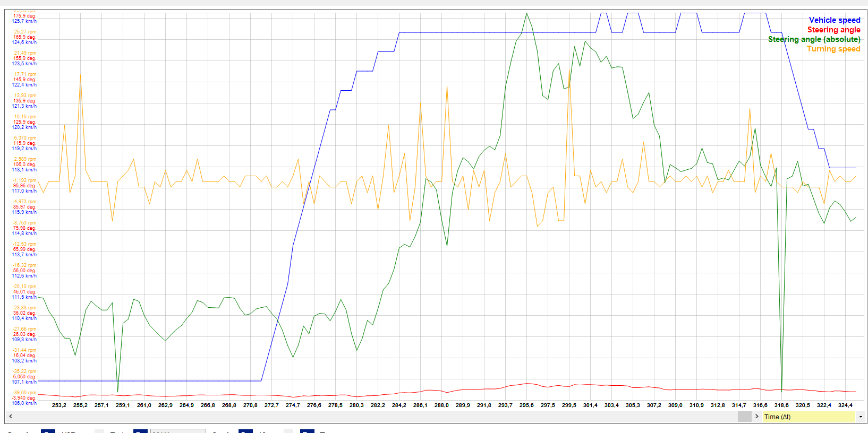Select the red Steering angle legend entry
The image size is (868, 433).
pyautogui.click(x=833, y=30)
